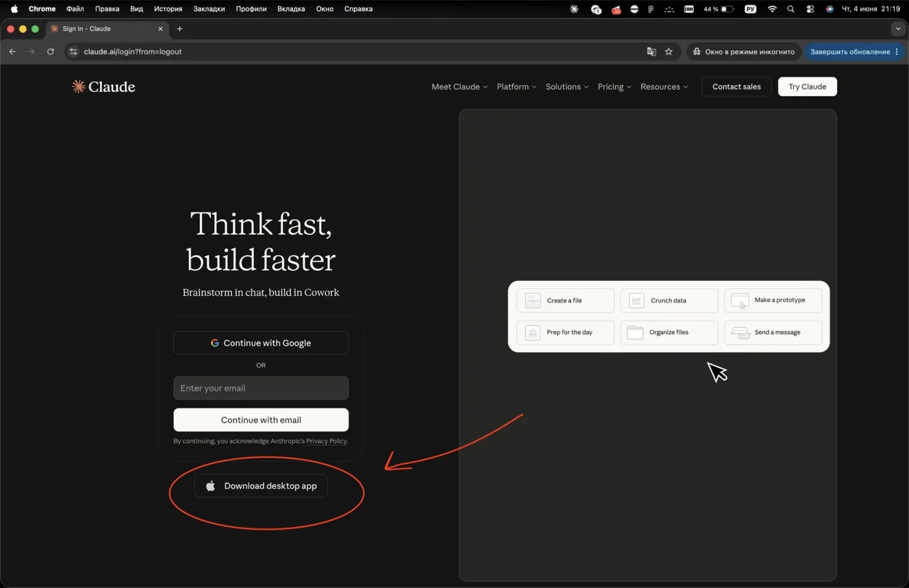Close the Sign in - Claude tab
This screenshot has width=909, height=588.
tap(160, 29)
